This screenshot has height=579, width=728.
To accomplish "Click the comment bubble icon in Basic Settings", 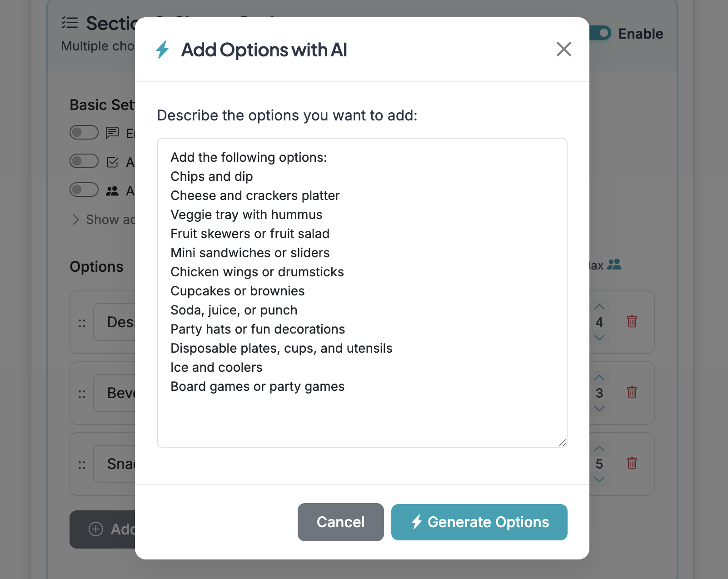I will coord(112,133).
